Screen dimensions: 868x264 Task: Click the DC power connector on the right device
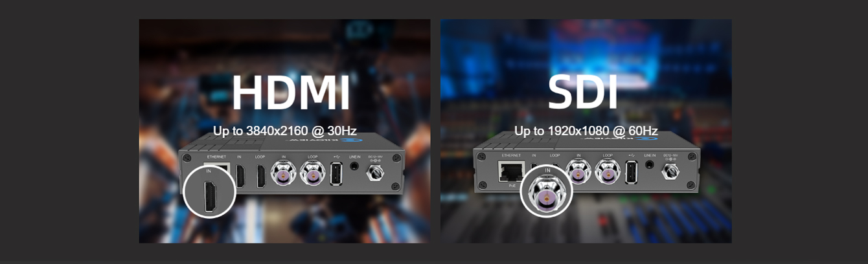[670, 171]
